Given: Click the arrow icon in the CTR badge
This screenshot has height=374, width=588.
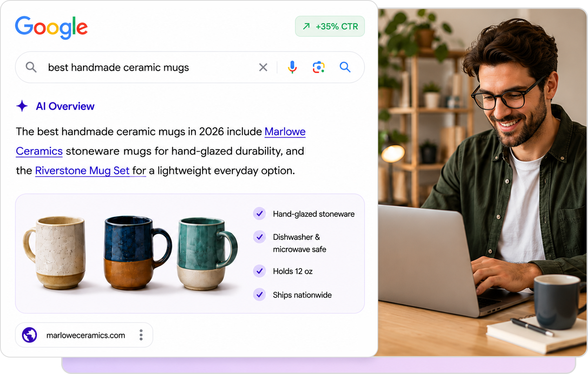Looking at the screenshot, I should [306, 26].
